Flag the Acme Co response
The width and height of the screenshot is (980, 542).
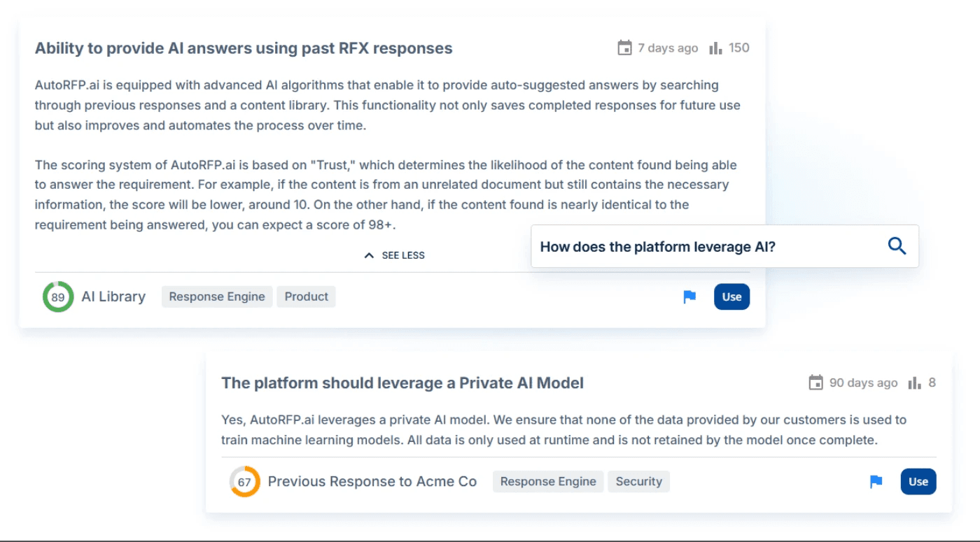(876, 481)
